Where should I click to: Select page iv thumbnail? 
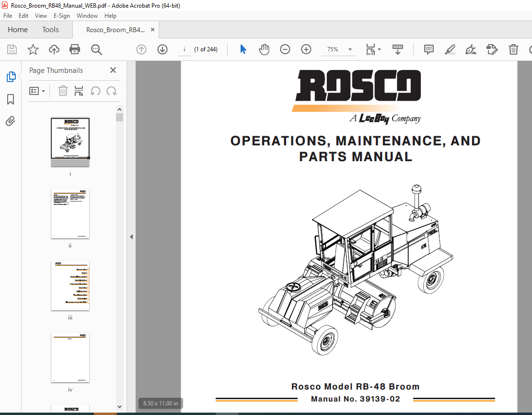(x=70, y=358)
